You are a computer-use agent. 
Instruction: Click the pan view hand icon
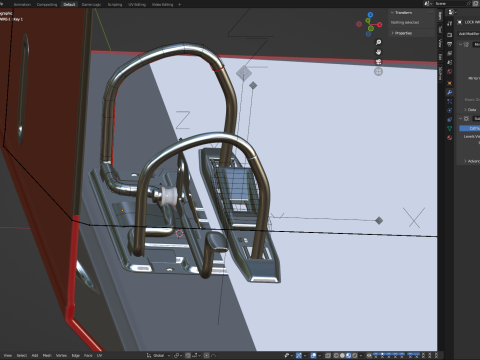click(378, 52)
